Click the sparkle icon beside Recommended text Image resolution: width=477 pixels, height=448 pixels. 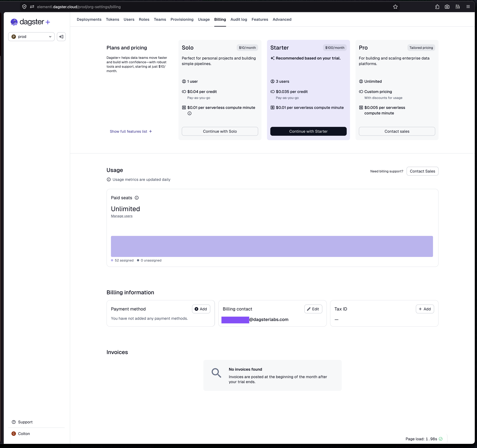273,58
